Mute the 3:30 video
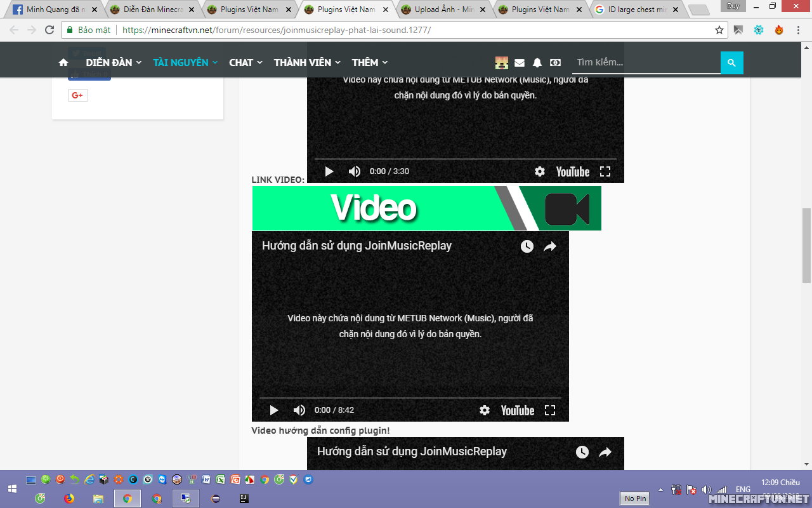 point(355,171)
